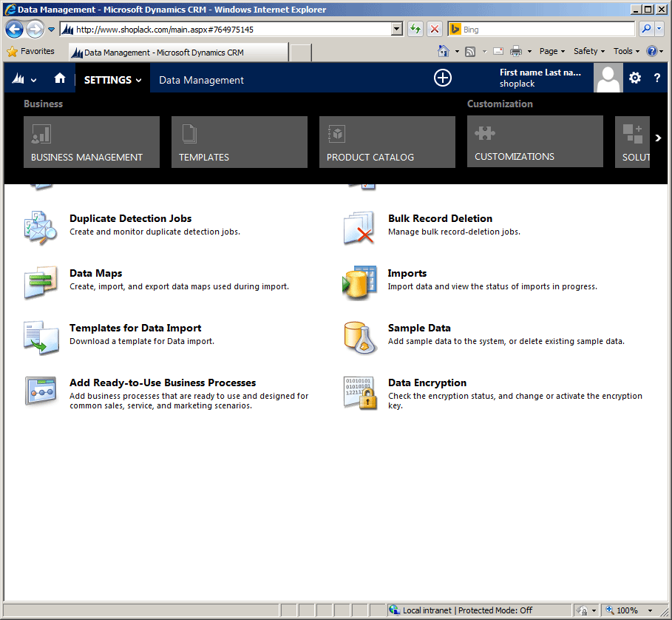Click the RSS feeds icon
Image resolution: width=672 pixels, height=620 pixels.
point(470,52)
